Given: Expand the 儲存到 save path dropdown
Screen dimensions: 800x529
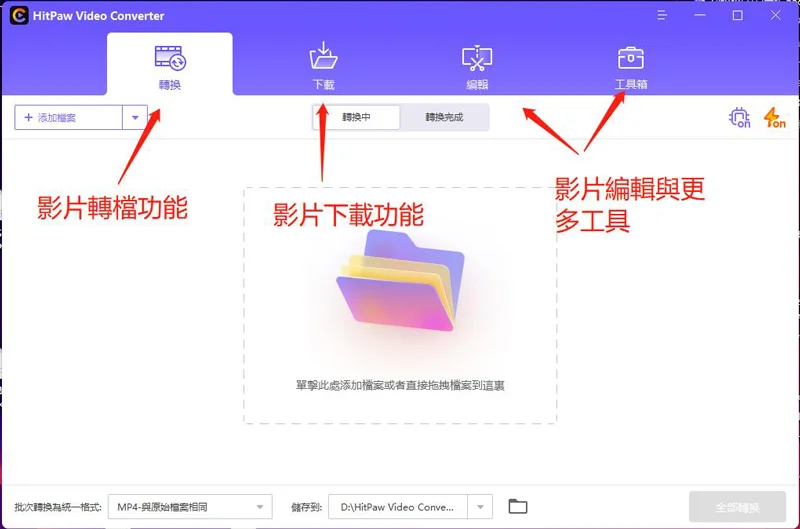Looking at the screenshot, I should click(x=482, y=507).
